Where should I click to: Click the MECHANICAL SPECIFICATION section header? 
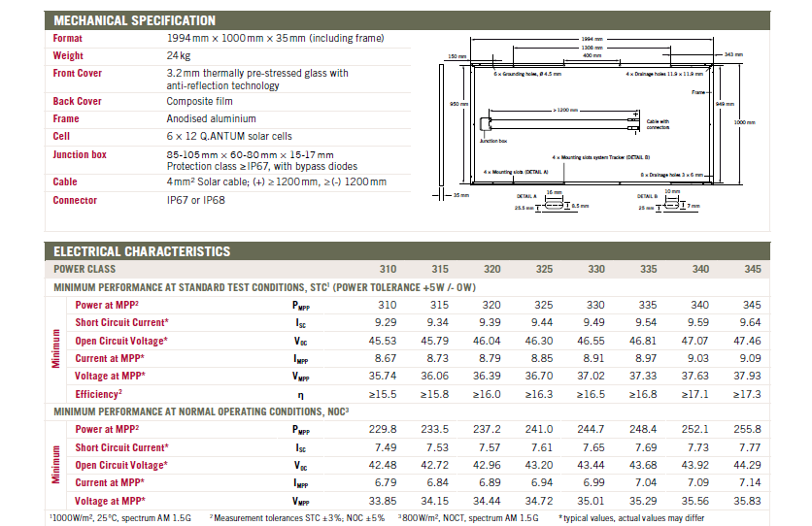(407, 20)
